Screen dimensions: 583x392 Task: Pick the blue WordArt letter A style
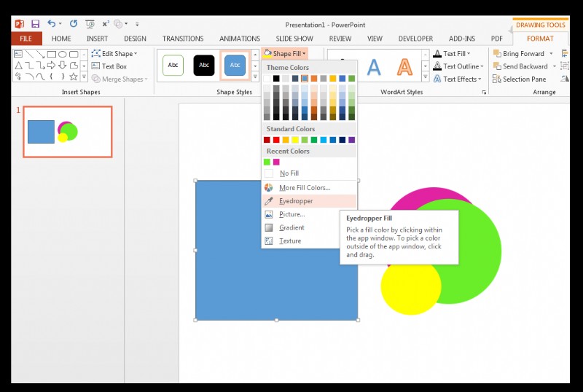(374, 67)
